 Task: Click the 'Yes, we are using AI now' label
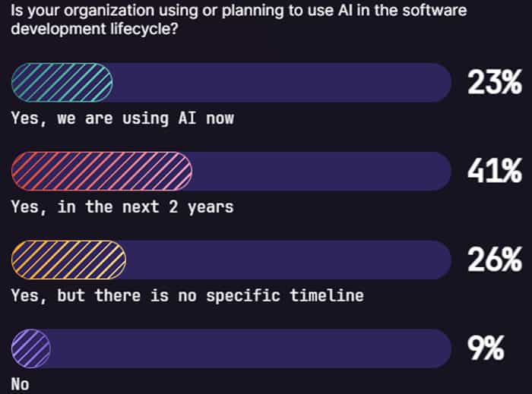pyautogui.click(x=122, y=119)
